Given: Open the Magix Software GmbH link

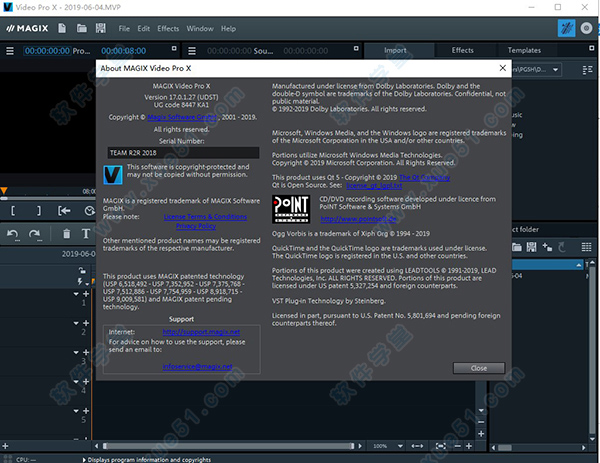Looking at the screenshot, I should point(182,117).
